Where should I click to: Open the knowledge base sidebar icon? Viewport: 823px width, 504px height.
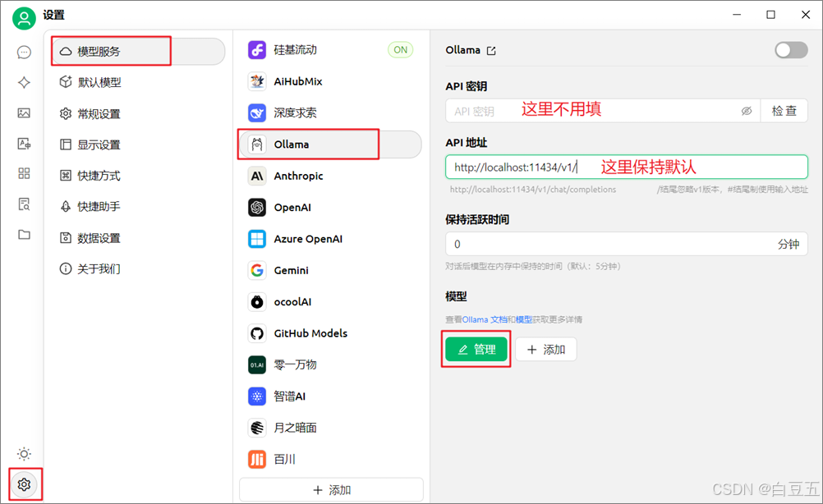pyautogui.click(x=24, y=204)
